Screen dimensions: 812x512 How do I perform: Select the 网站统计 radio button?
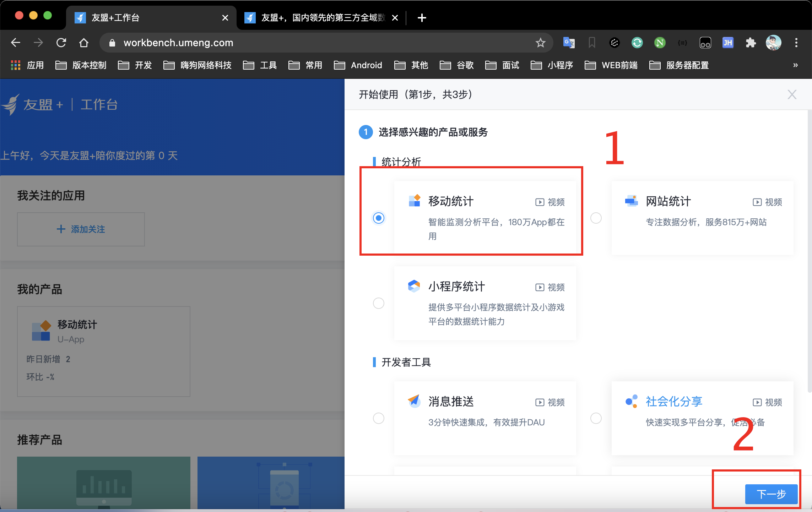click(596, 218)
